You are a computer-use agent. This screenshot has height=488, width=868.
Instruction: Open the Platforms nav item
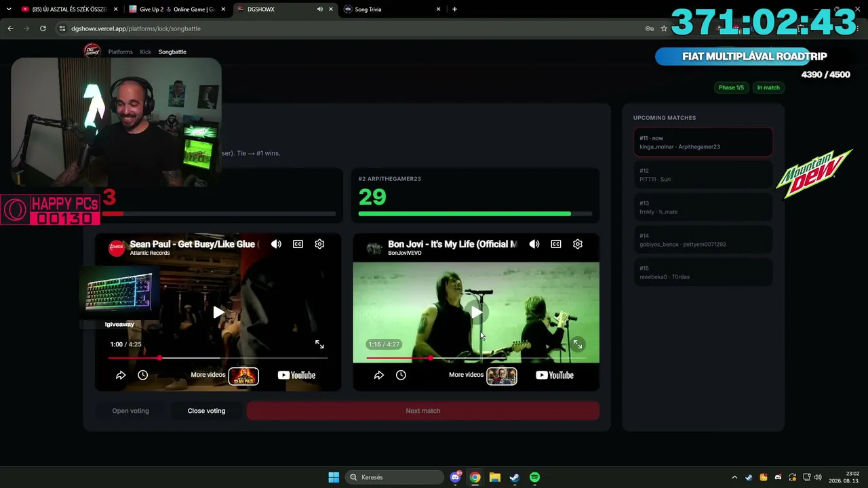click(121, 52)
